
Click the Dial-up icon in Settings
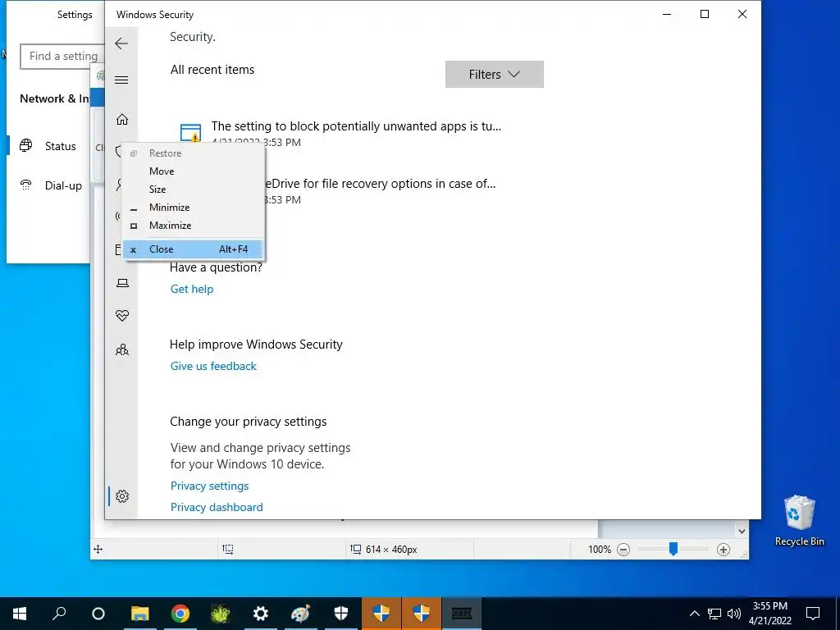point(25,185)
